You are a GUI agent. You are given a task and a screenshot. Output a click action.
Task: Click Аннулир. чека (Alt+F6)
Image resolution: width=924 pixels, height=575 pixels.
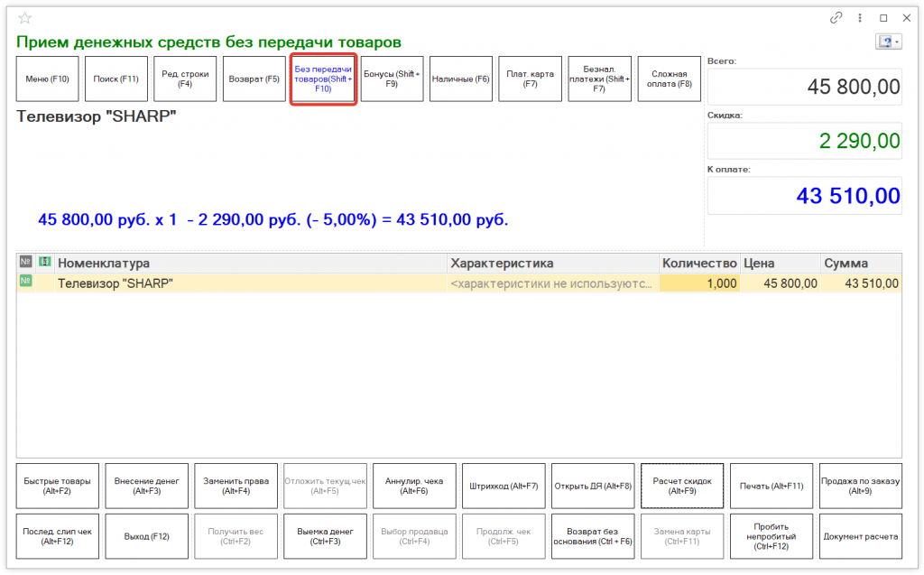(x=414, y=487)
